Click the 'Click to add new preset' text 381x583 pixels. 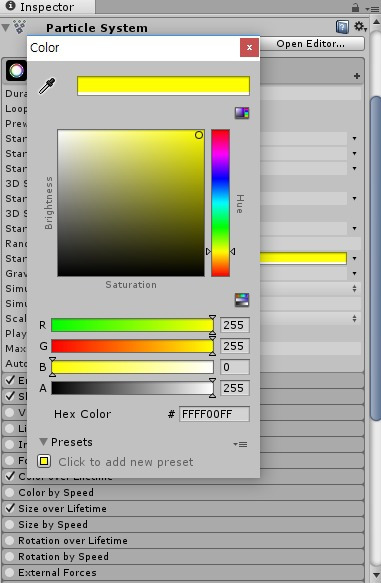point(126,462)
